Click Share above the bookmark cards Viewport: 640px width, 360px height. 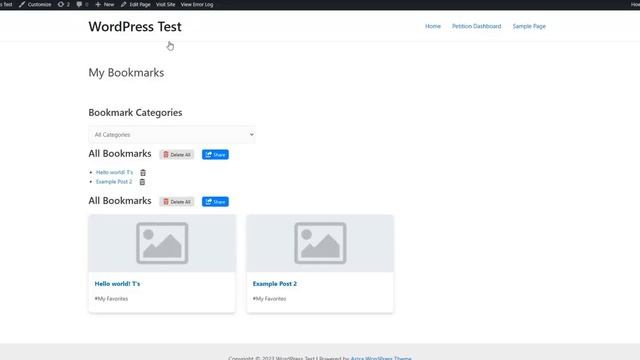click(x=215, y=202)
